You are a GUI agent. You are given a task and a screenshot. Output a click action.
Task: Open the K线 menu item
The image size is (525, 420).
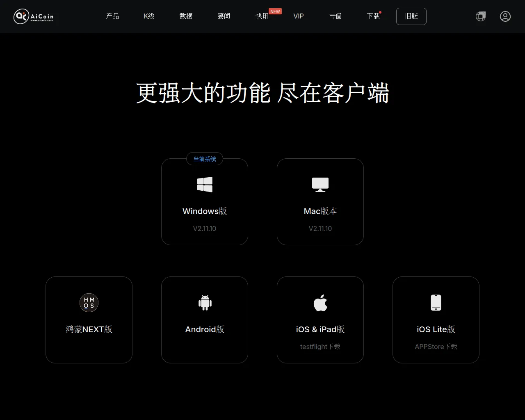pyautogui.click(x=149, y=16)
